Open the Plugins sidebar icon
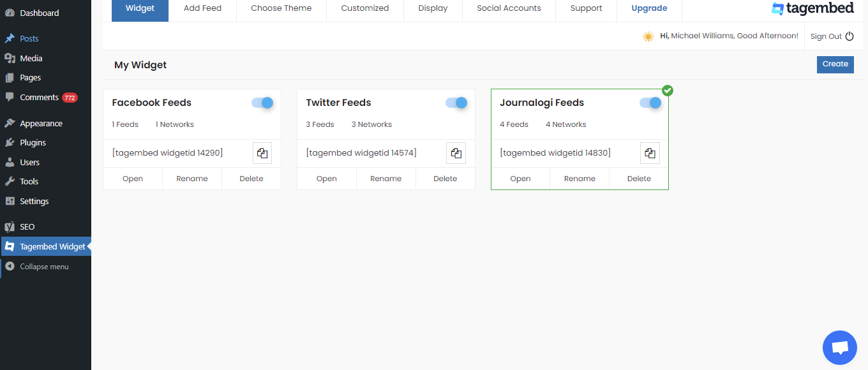Image resolution: width=868 pixels, height=370 pixels. (x=10, y=143)
